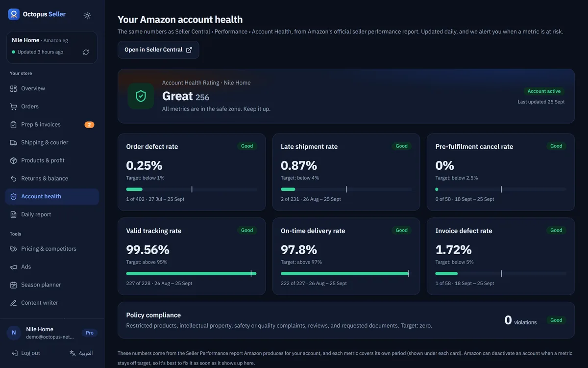Click the Your Amazon account health heading
Image resolution: width=588 pixels, height=368 pixels.
click(x=180, y=20)
